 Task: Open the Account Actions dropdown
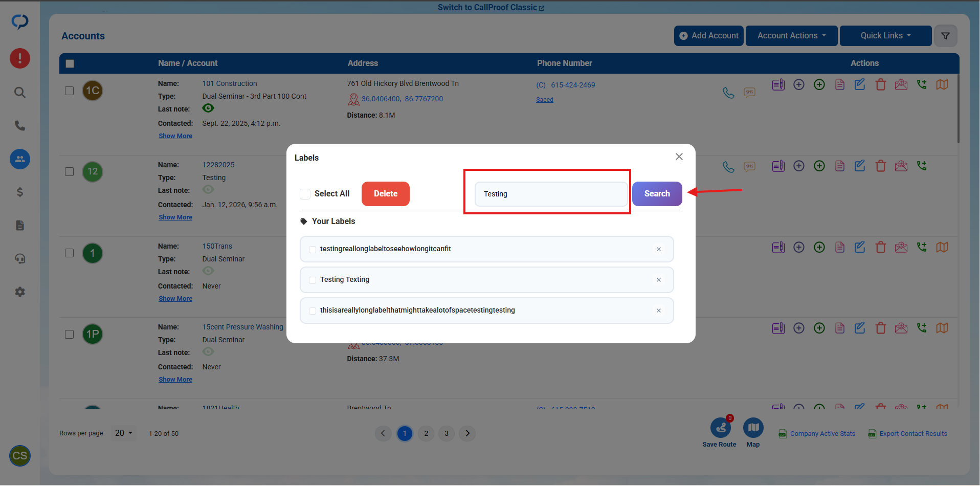[x=791, y=36]
